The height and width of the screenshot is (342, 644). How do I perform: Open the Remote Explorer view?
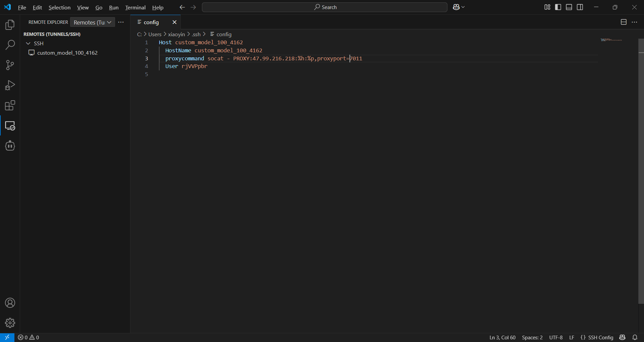pos(10,126)
